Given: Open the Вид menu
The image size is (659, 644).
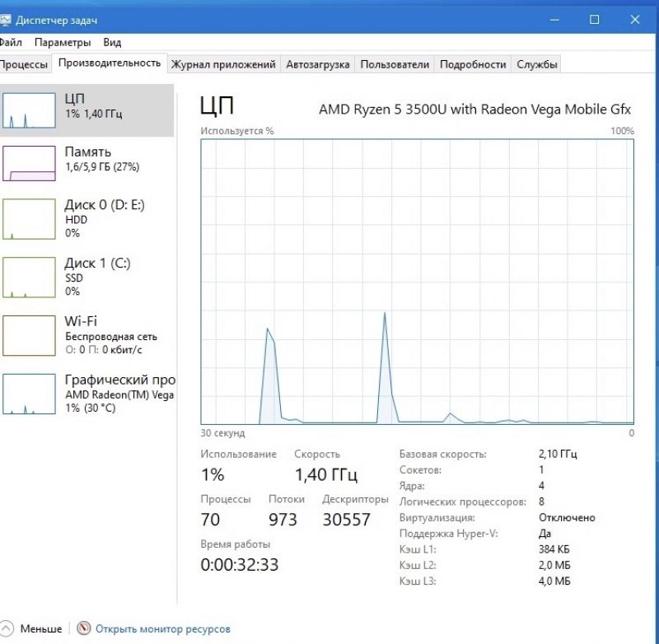Looking at the screenshot, I should pos(112,43).
